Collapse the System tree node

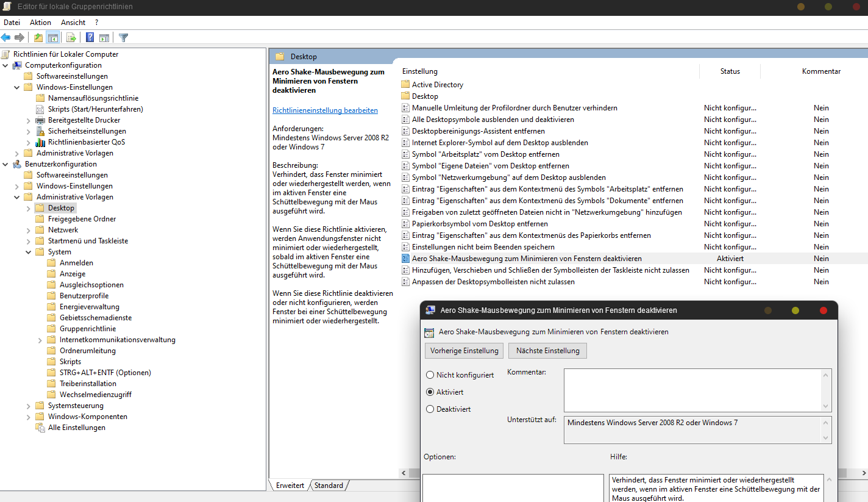click(29, 252)
